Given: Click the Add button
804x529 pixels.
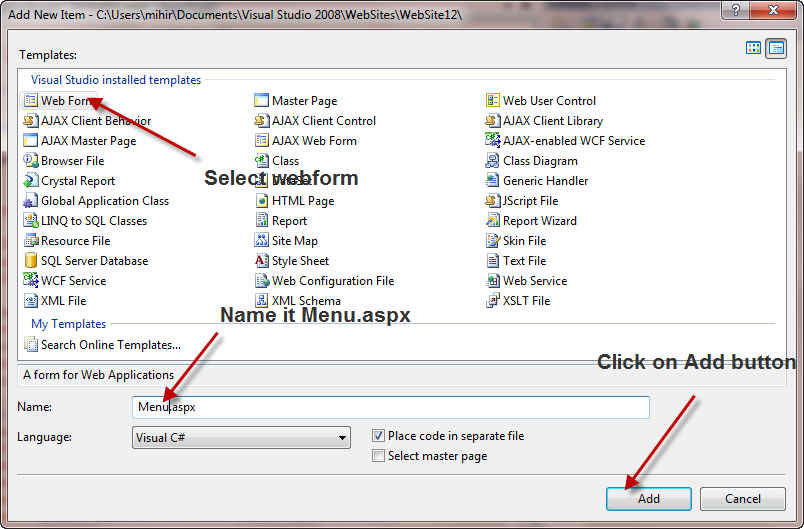Looking at the screenshot, I should (x=649, y=499).
